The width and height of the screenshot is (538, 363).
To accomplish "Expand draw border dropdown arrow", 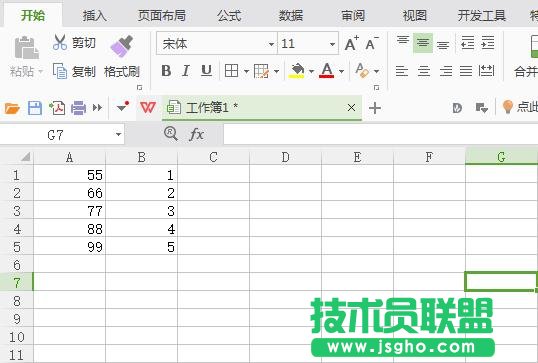I will pos(277,71).
